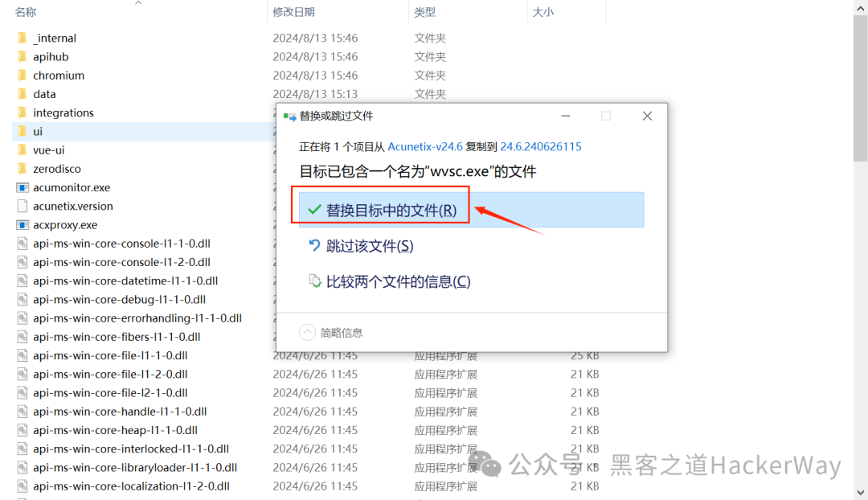Click the debug-l1-1-0.dll file icon
The width and height of the screenshot is (868, 500).
tap(23, 300)
